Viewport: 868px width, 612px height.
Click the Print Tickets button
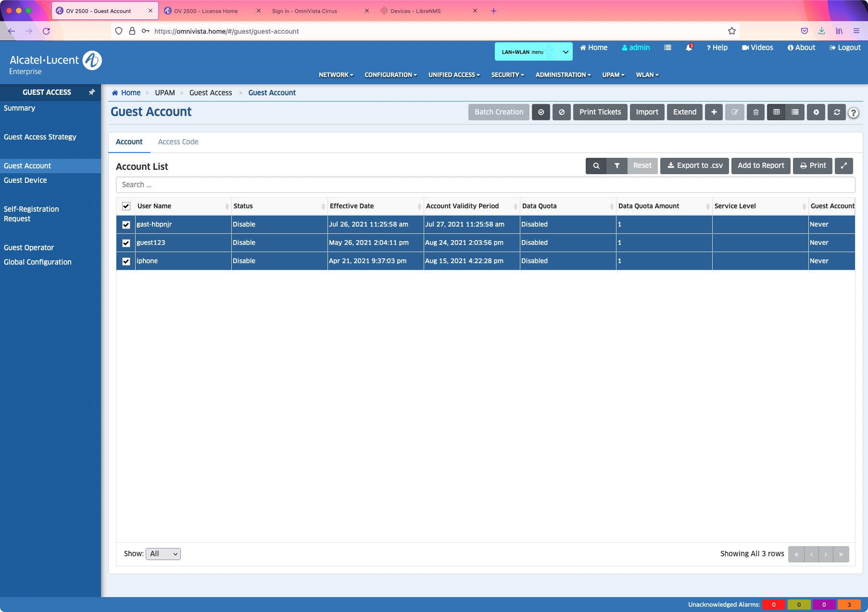(x=600, y=112)
